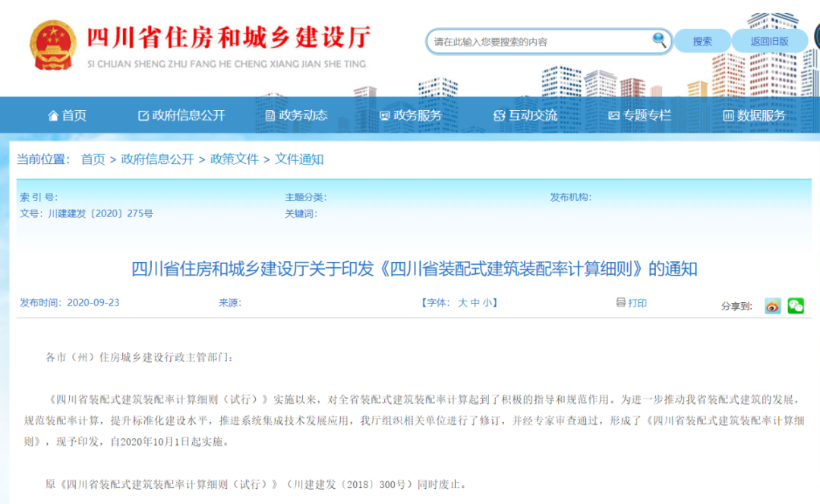Select 小 to shrink the font size
Screen dimensions: 820x504
point(487,302)
